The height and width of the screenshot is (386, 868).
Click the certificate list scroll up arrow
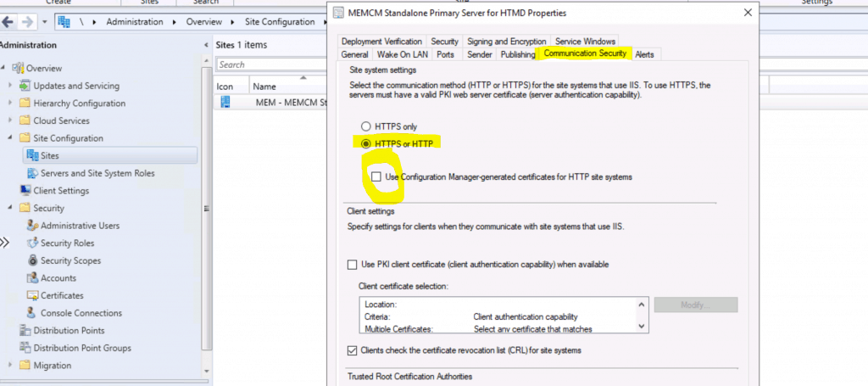click(642, 305)
